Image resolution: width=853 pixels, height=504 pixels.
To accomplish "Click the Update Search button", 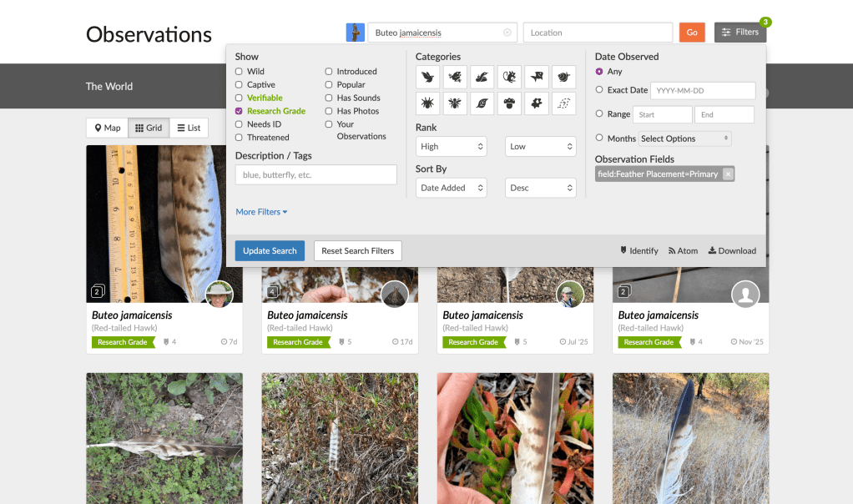I will coord(270,251).
